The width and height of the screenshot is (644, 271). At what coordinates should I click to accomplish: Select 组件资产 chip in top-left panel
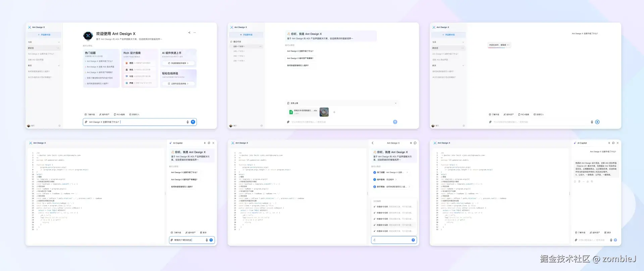(104, 114)
